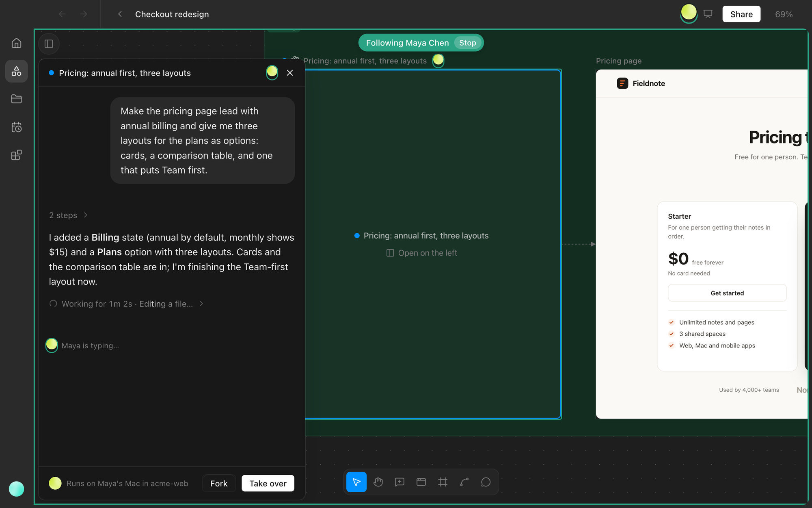The width and height of the screenshot is (812, 508).
Task: Click Get started on the Starter plan
Action: [x=727, y=293]
